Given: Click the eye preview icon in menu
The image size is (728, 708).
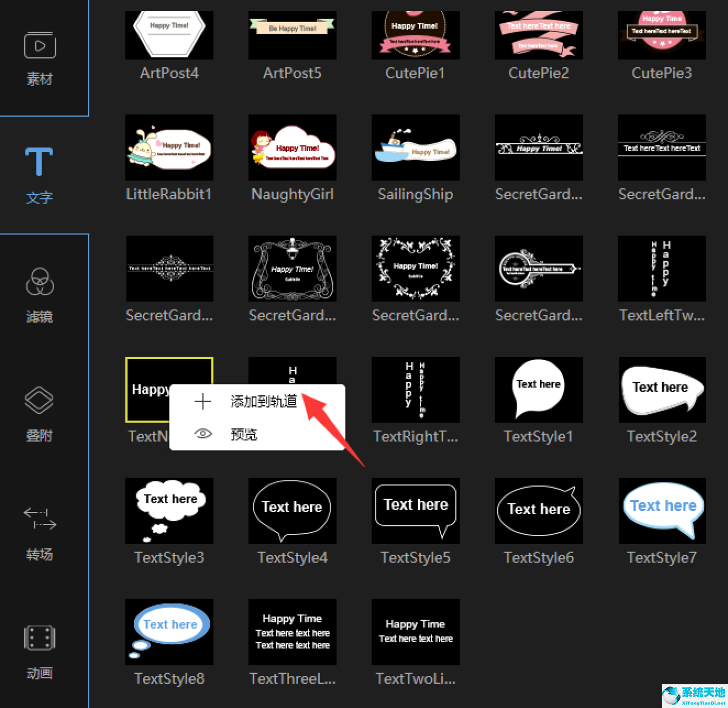Looking at the screenshot, I should pyautogui.click(x=203, y=434).
